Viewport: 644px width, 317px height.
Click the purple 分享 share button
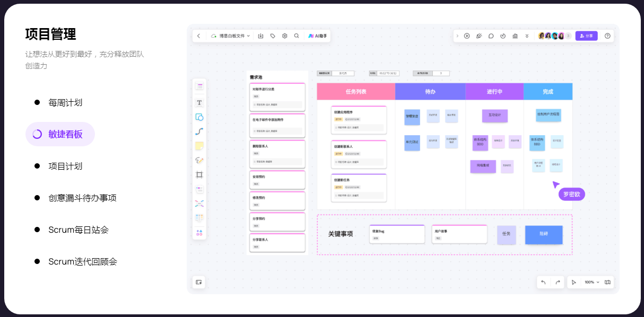[x=586, y=36]
